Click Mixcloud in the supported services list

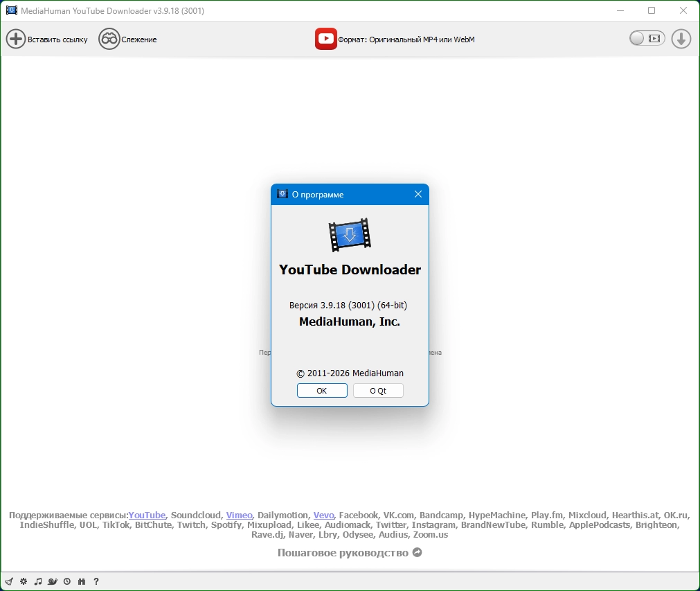(587, 515)
